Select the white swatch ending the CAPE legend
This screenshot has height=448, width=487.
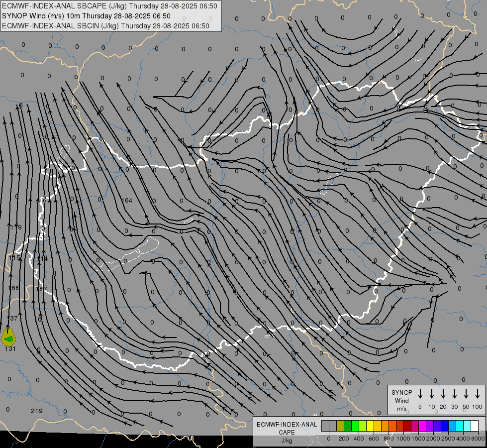(475, 426)
